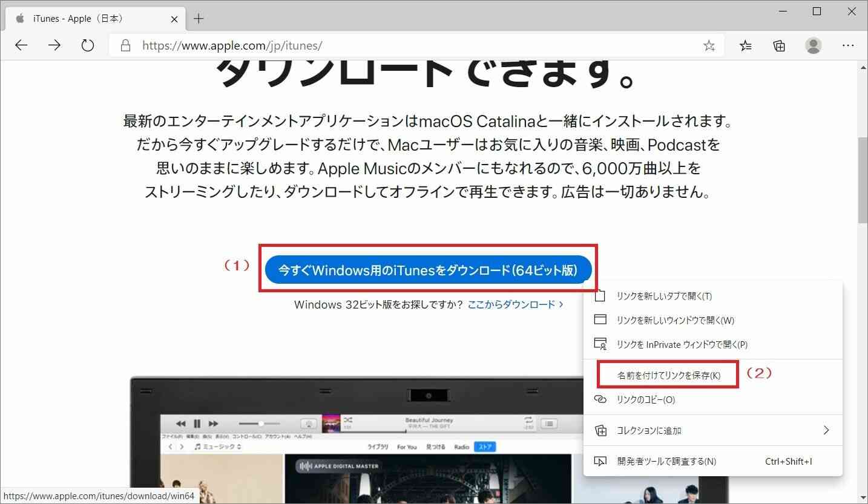Add this page to favorites with the star

click(x=709, y=46)
